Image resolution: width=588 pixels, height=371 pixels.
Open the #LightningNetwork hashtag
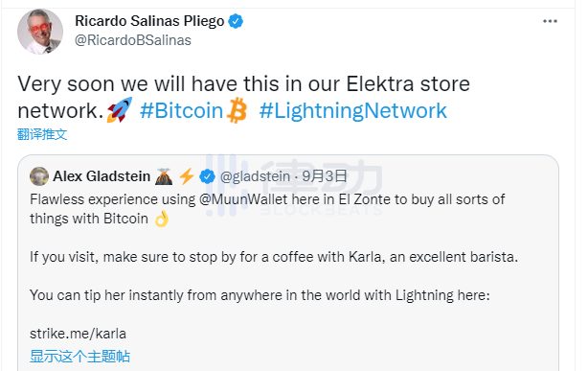tap(352, 111)
